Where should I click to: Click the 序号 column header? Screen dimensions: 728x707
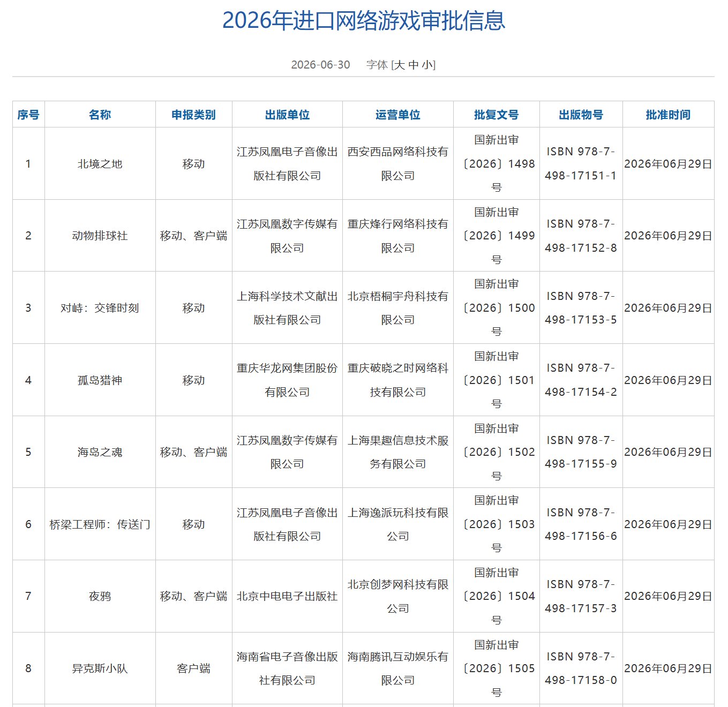pos(28,115)
